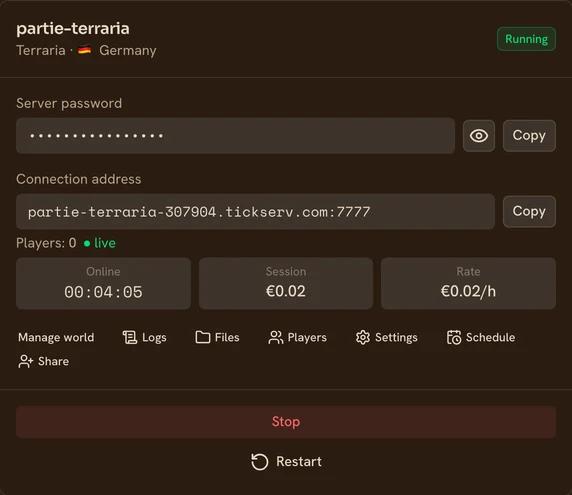Stop the running server
The height and width of the screenshot is (495, 572).
(286, 422)
